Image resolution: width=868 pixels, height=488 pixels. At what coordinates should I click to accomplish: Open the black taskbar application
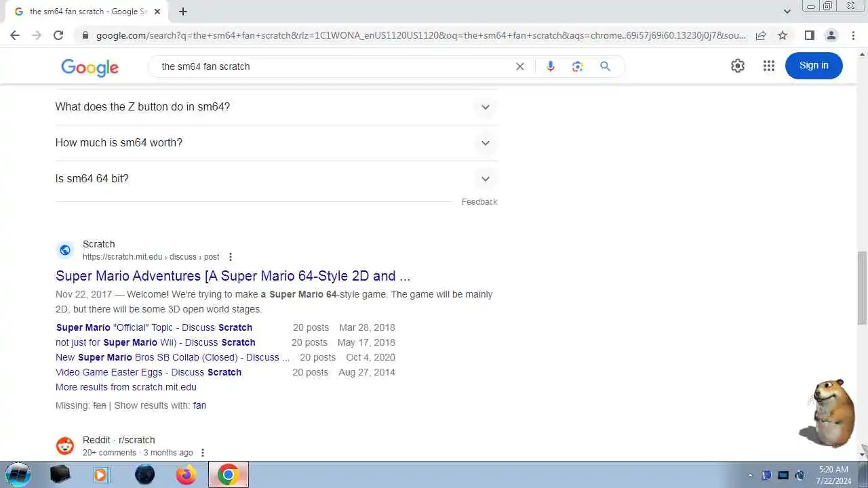[60, 474]
